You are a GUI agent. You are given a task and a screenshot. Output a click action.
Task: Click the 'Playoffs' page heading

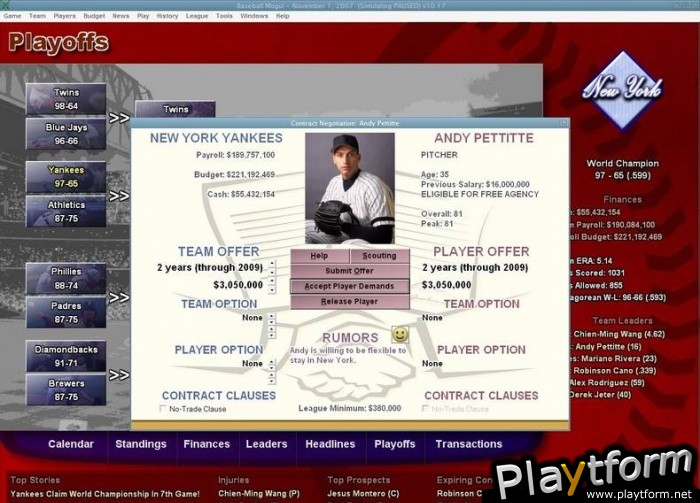pyautogui.click(x=58, y=43)
